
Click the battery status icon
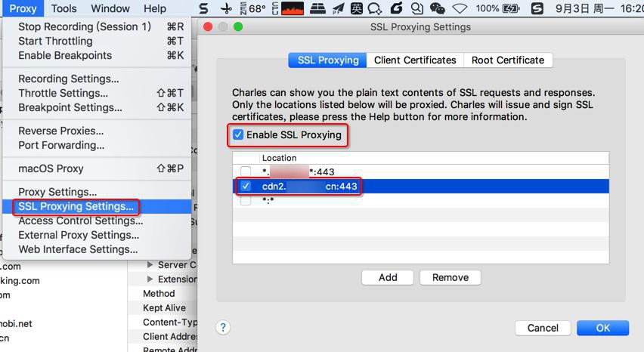[x=511, y=8]
